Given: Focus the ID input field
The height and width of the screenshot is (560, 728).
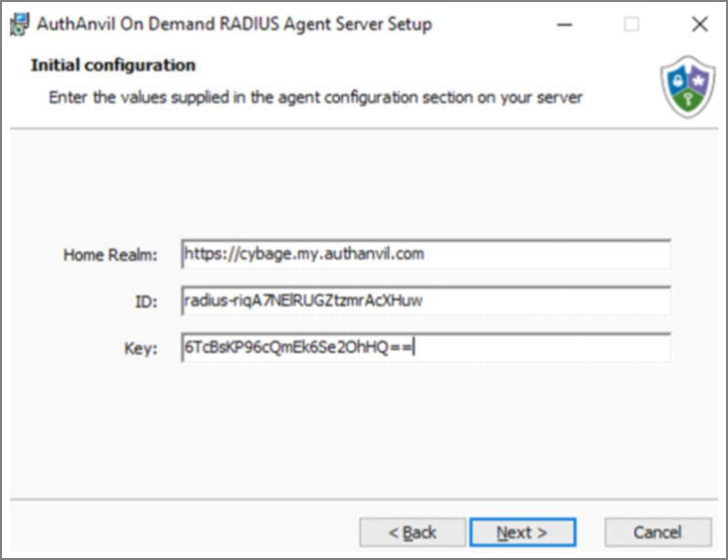Looking at the screenshot, I should coord(426,301).
